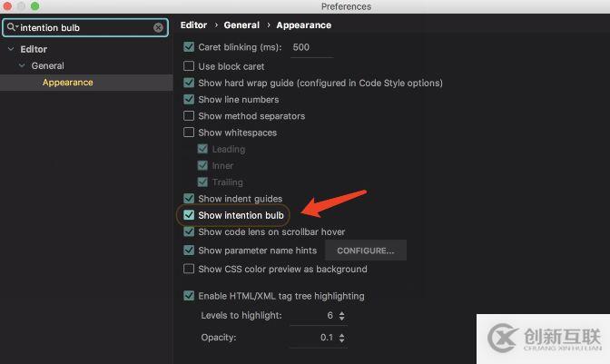Enable the Show whitespaces option
Screen dimensions: 610x364
(189, 133)
